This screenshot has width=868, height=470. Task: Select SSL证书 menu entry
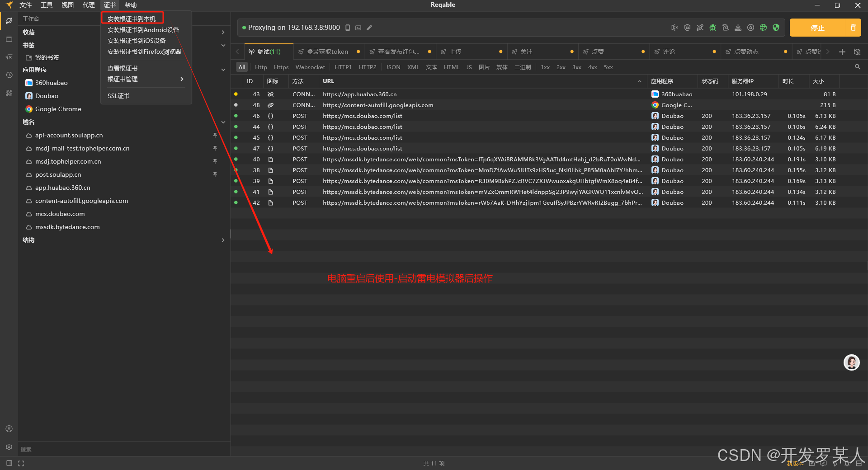click(118, 96)
